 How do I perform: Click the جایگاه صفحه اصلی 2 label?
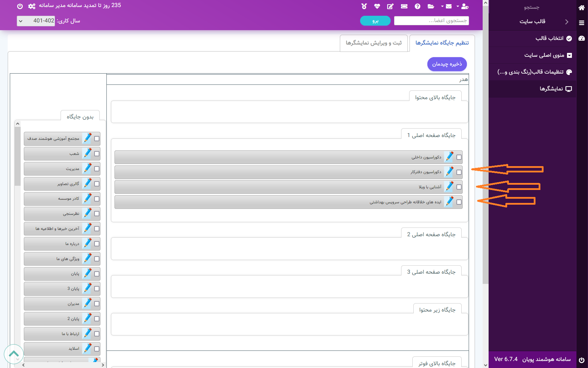[x=431, y=234]
